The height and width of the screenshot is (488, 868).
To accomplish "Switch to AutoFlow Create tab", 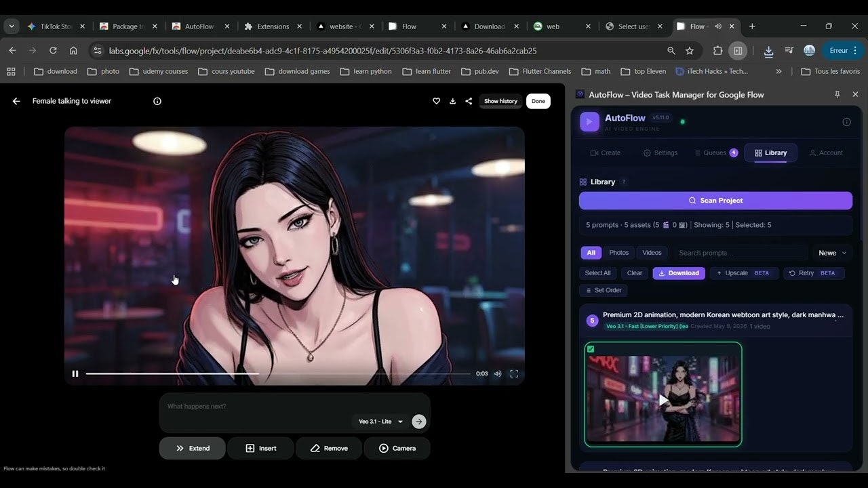I will tap(605, 153).
